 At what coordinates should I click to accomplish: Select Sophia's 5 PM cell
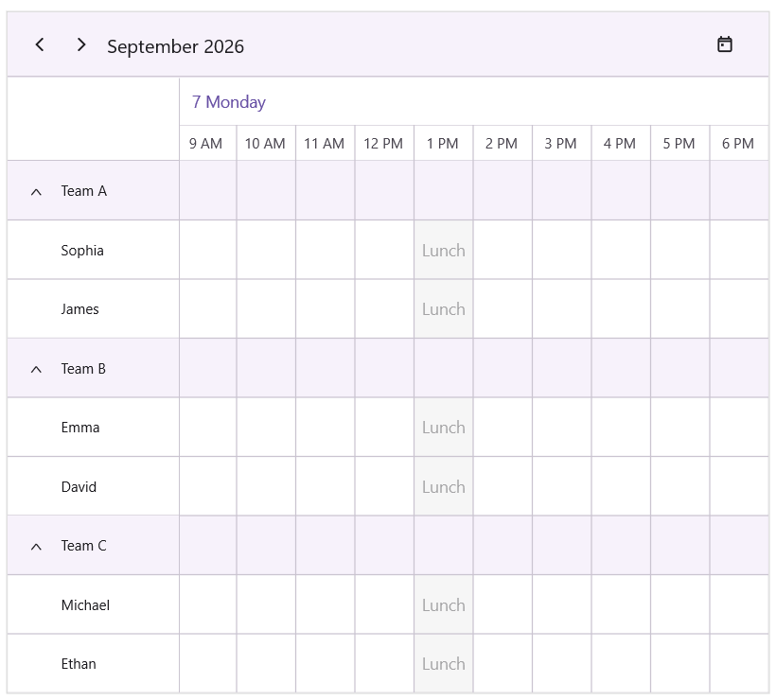[680, 250]
